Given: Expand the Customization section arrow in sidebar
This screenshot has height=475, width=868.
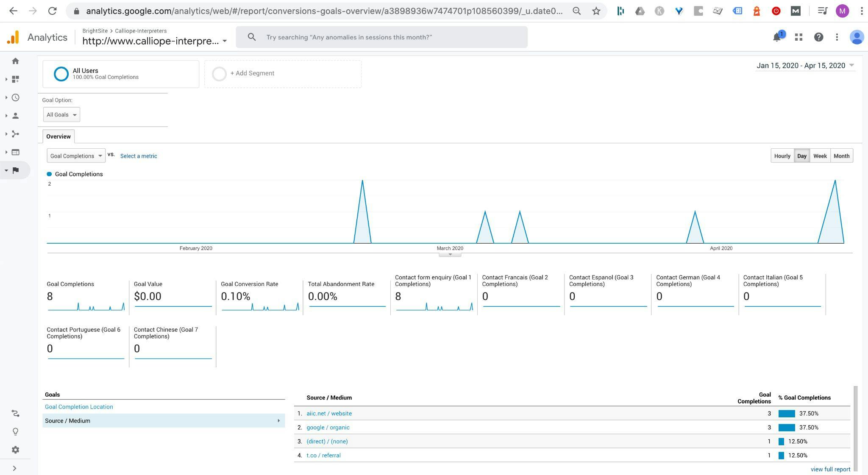Looking at the screenshot, I should tap(6, 79).
